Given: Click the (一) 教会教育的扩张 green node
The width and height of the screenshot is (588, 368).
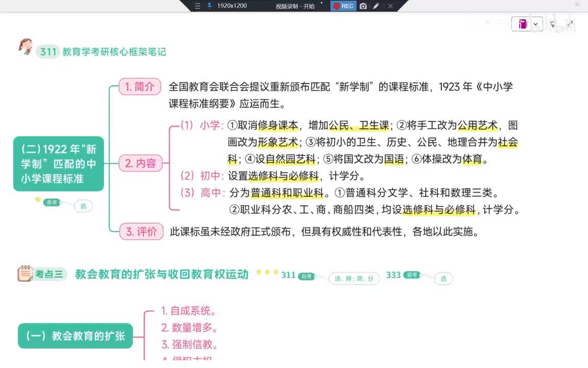Looking at the screenshot, I should 76,336.
